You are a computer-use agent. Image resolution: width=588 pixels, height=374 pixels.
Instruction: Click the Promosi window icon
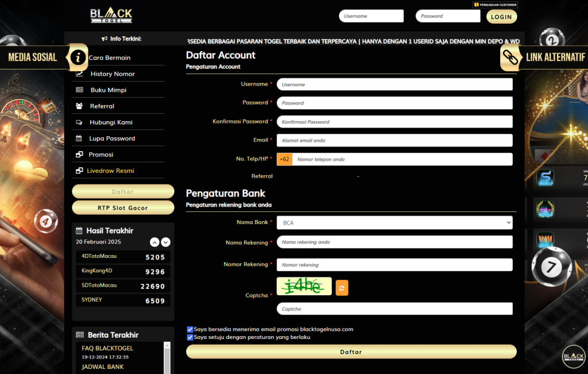[x=79, y=155]
